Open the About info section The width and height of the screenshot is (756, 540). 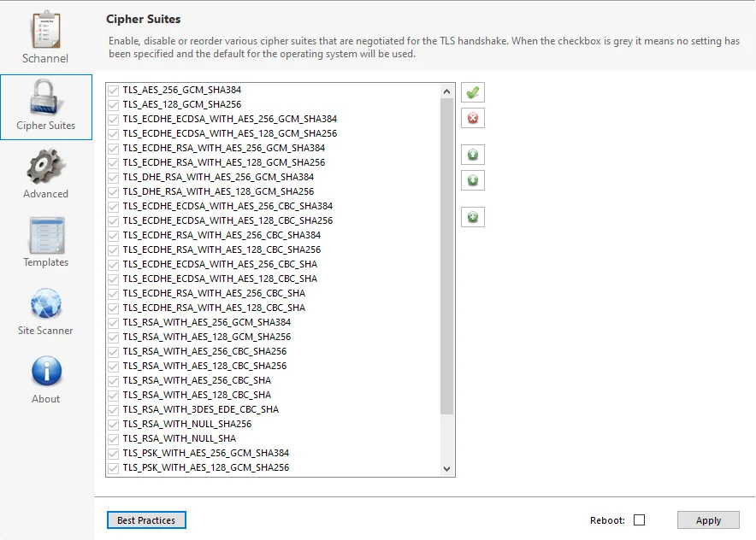pyautogui.click(x=46, y=379)
